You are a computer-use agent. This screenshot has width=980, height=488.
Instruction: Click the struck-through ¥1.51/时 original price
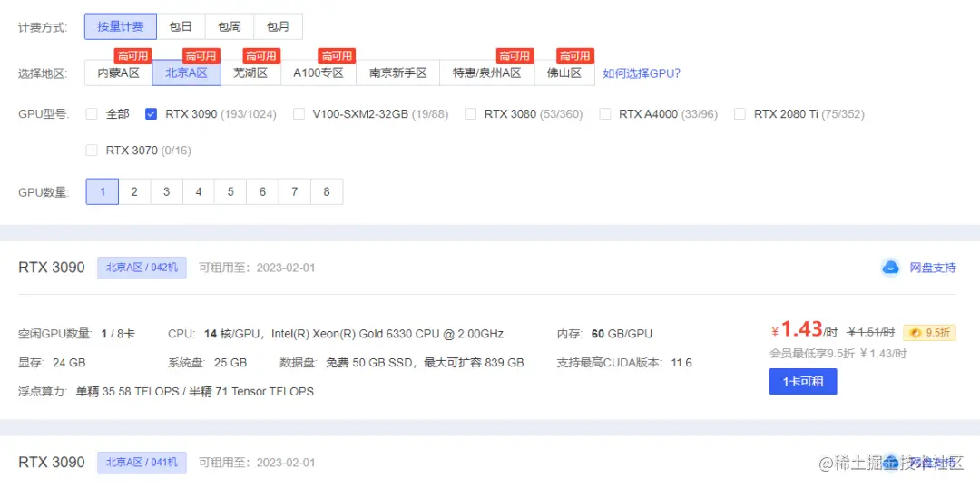[870, 332]
